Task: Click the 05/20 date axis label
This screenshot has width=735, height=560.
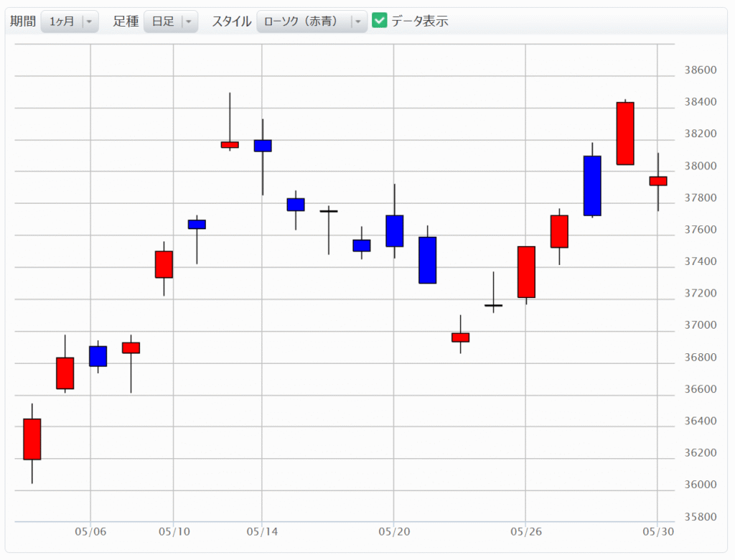Action: tap(394, 532)
